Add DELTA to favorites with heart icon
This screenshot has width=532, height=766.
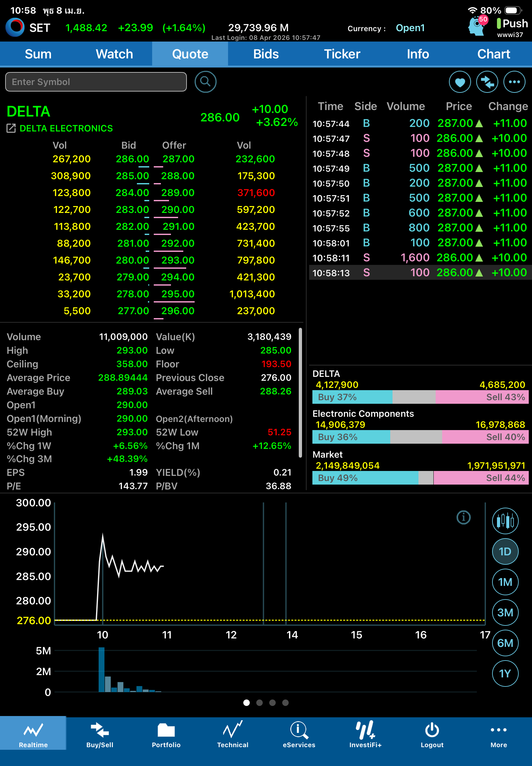pyautogui.click(x=460, y=82)
